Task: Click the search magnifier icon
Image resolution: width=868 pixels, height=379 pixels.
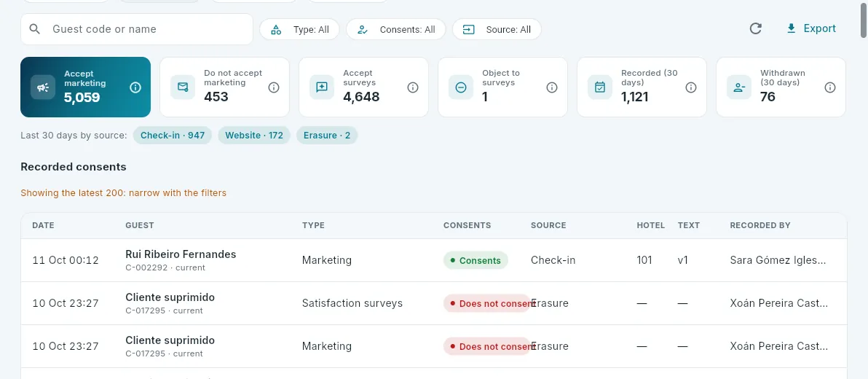Action: click(x=35, y=29)
